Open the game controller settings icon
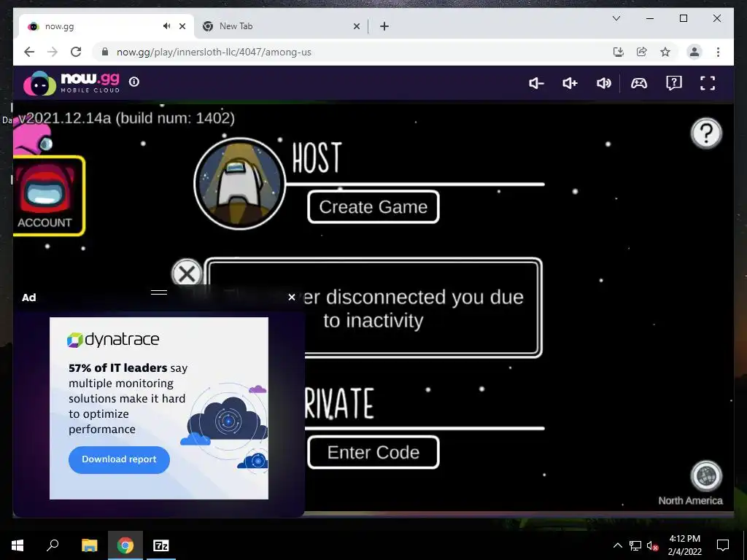Viewport: 747px width, 560px height. point(639,83)
